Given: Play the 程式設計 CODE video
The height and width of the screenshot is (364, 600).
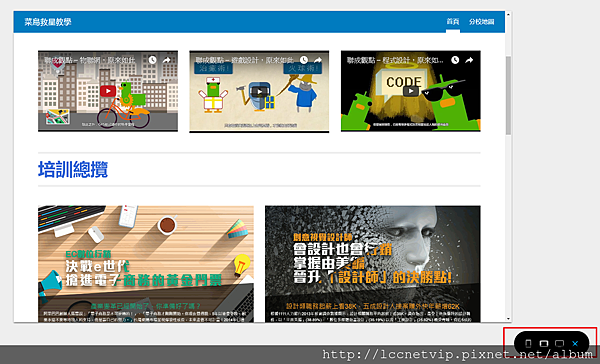Looking at the screenshot, I should click(411, 91).
